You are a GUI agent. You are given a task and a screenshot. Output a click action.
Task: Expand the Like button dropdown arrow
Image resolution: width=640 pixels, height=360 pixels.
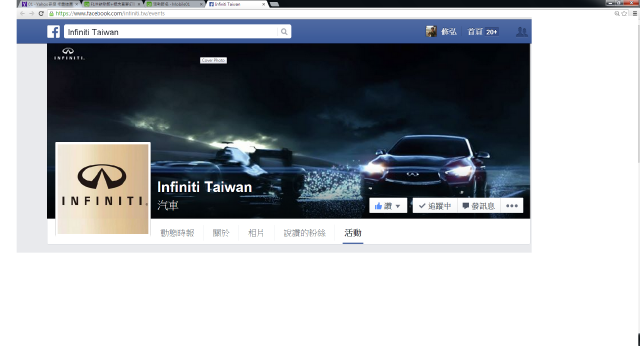tap(398, 206)
